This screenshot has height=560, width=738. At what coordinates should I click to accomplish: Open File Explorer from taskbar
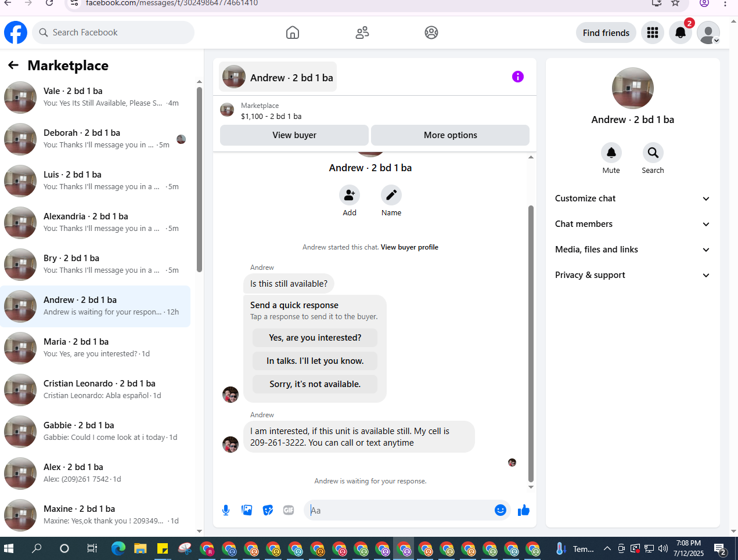click(x=140, y=548)
